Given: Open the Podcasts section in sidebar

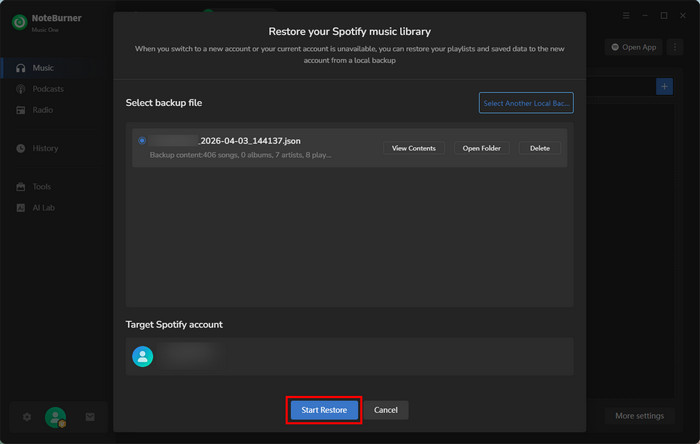Looking at the screenshot, I should (47, 89).
